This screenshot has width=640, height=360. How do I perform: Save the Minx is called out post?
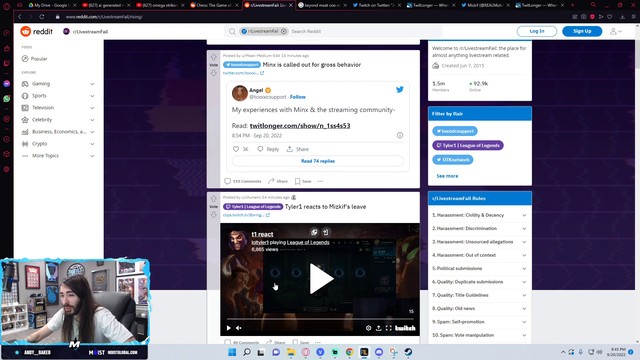(x=303, y=181)
